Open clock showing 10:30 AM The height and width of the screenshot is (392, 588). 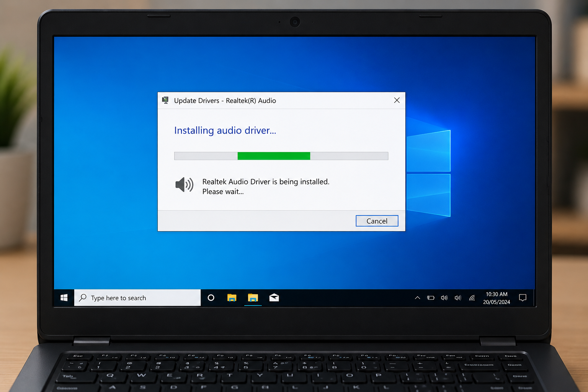tap(497, 294)
